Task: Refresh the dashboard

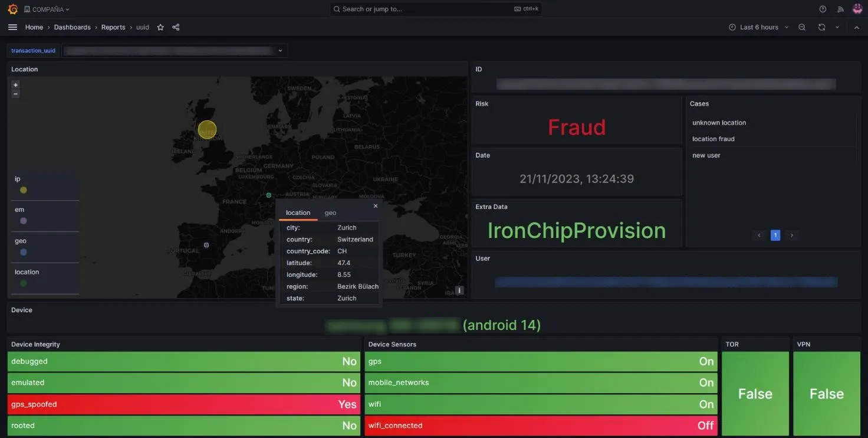Action: point(821,27)
